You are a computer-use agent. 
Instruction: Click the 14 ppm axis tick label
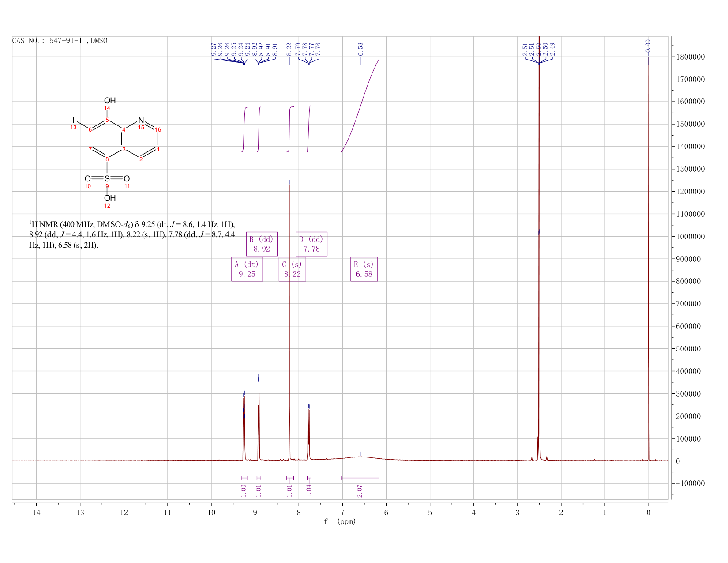coord(36,513)
